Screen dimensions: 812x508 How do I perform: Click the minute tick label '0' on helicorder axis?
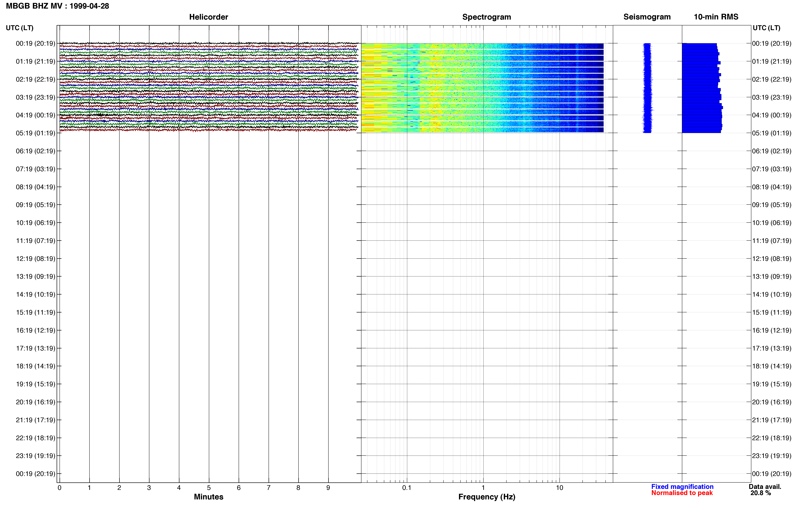click(x=59, y=488)
